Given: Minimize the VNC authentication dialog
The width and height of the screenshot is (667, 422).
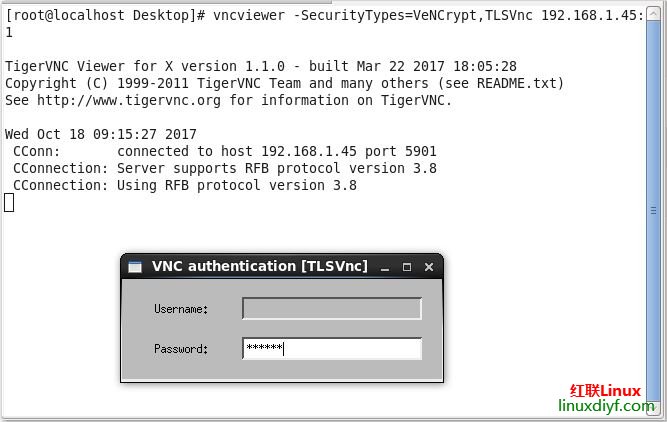Looking at the screenshot, I should (385, 267).
